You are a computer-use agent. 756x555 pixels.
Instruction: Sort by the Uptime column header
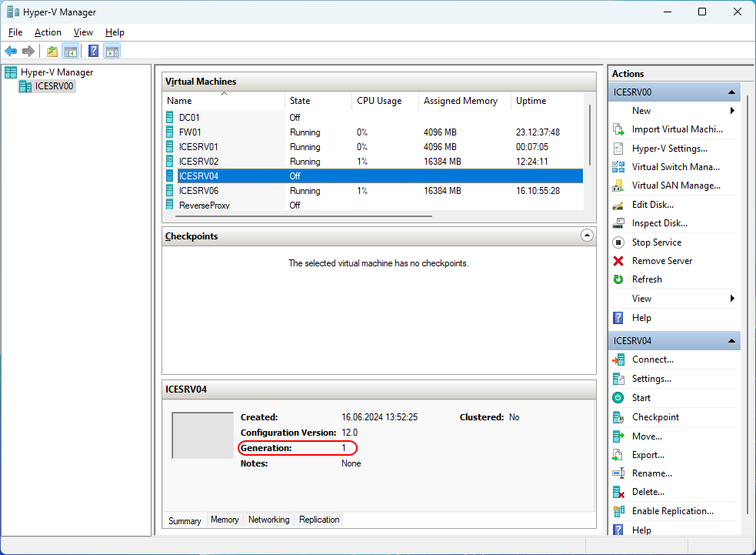click(547, 100)
